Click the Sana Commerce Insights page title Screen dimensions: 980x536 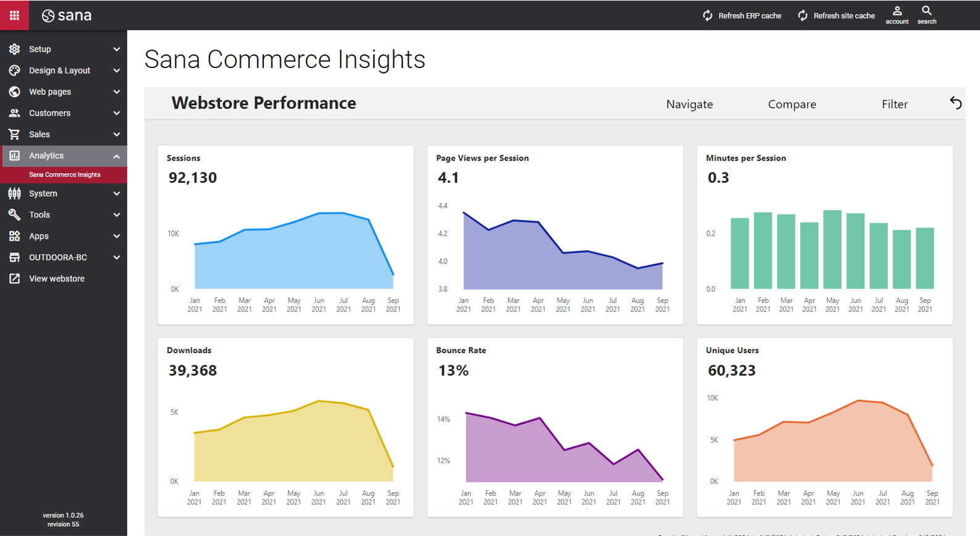(285, 59)
